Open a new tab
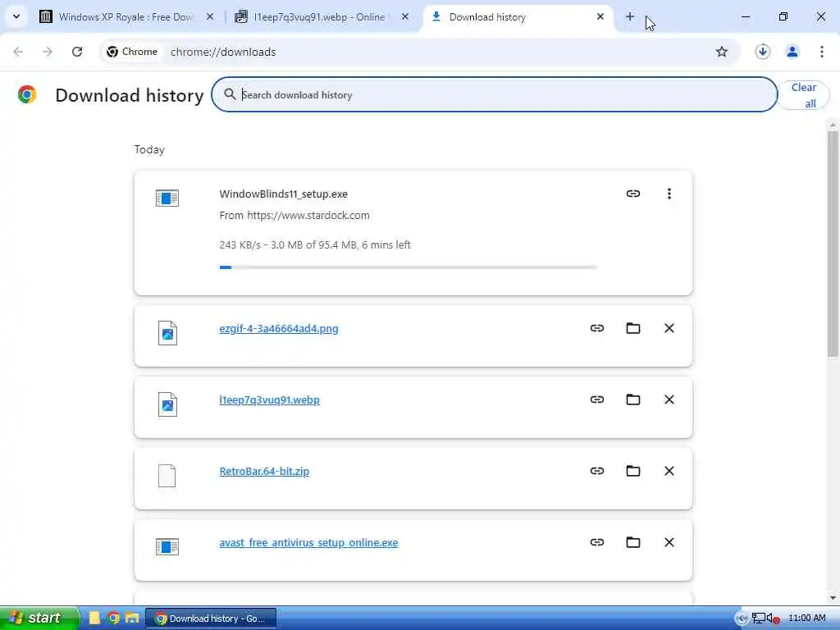Image resolution: width=840 pixels, height=630 pixels. pyautogui.click(x=629, y=16)
